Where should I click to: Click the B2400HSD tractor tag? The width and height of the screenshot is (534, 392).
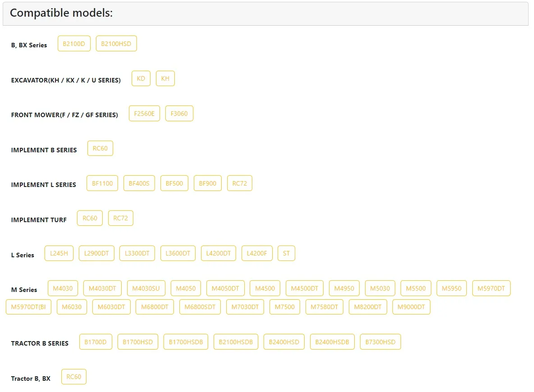(x=284, y=342)
